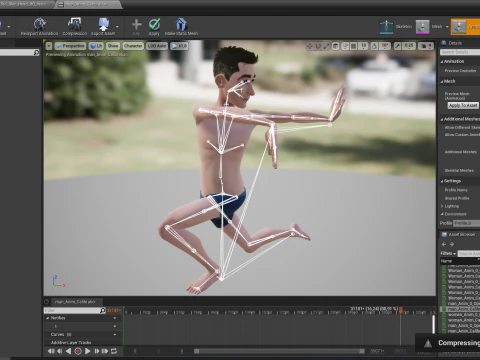Toggle the coordinate space cube icon
Image resolution: width=480 pixels, height=360 pixels.
[x=335, y=46]
